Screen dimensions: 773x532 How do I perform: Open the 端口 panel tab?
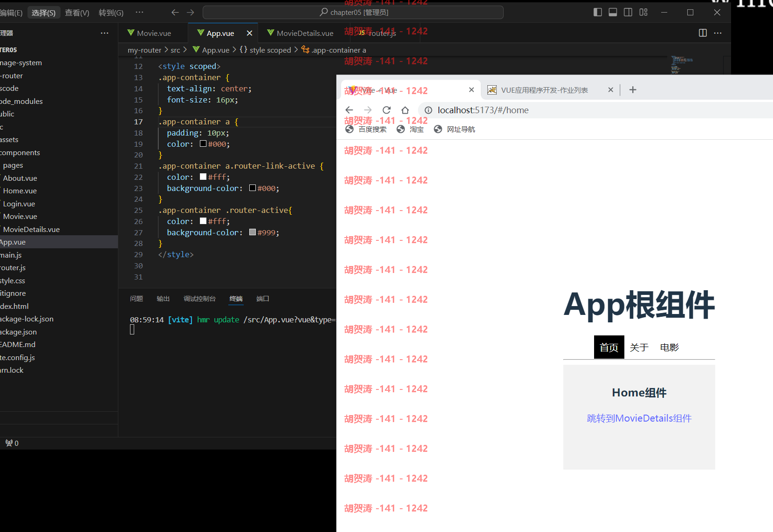pyautogui.click(x=263, y=299)
